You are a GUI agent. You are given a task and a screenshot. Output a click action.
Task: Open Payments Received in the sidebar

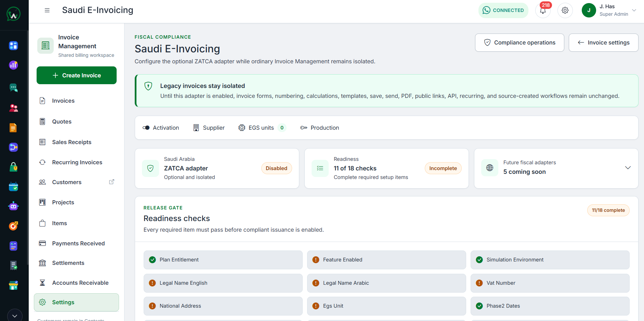76,243
